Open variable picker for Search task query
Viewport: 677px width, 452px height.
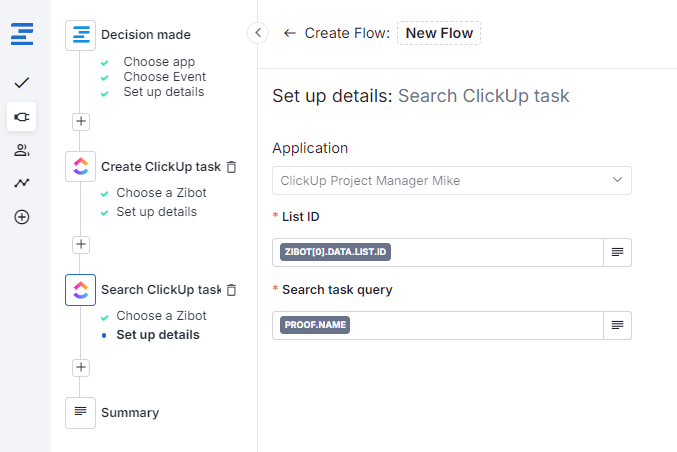(x=617, y=325)
